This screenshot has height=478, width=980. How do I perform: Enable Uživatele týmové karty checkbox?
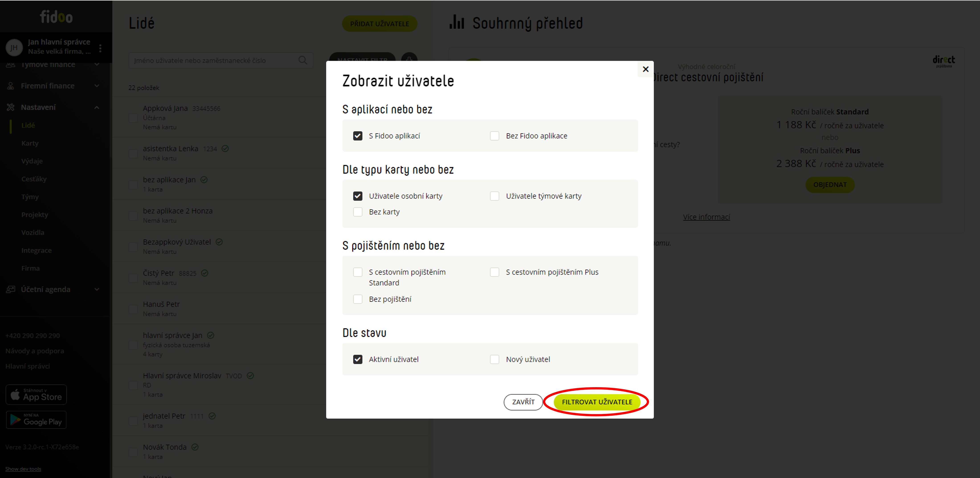pos(494,196)
